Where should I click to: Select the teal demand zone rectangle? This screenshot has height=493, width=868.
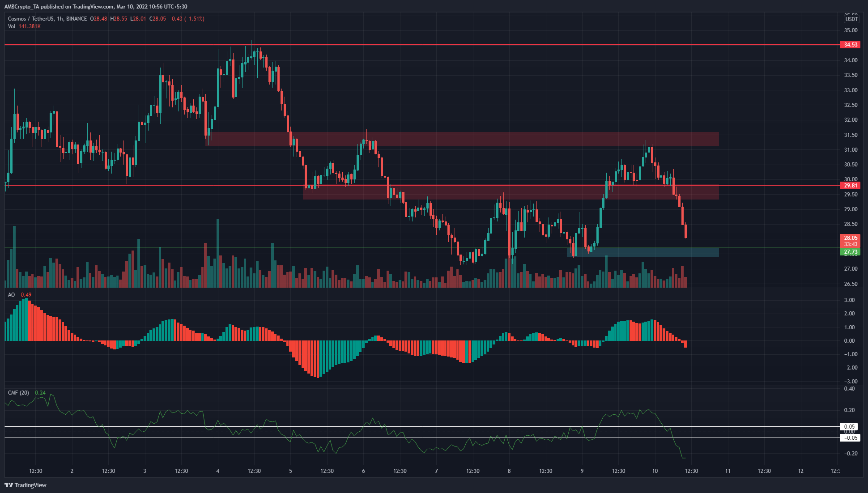pyautogui.click(x=643, y=252)
